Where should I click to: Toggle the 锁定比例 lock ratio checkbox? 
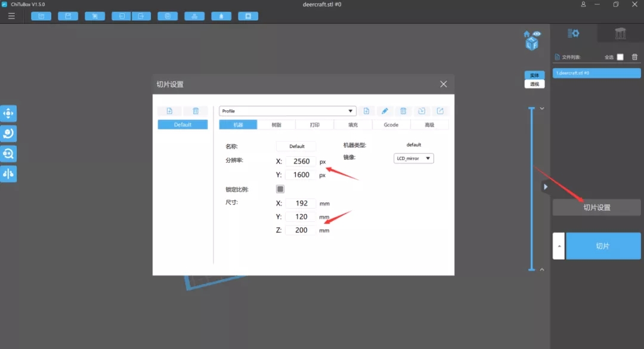pyautogui.click(x=280, y=189)
